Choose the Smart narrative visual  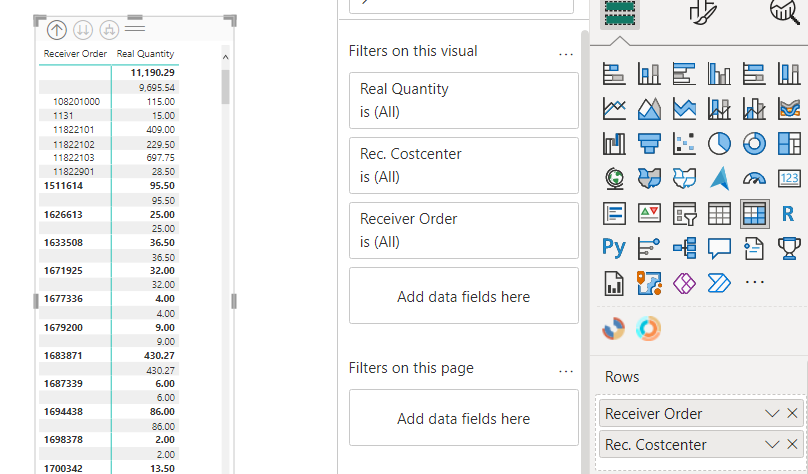click(754, 248)
